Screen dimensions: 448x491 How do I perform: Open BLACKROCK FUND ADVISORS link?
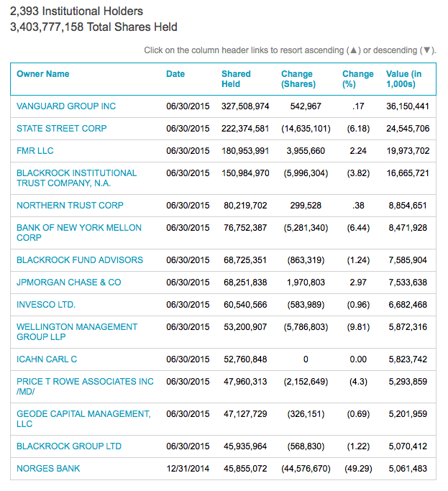point(80,260)
